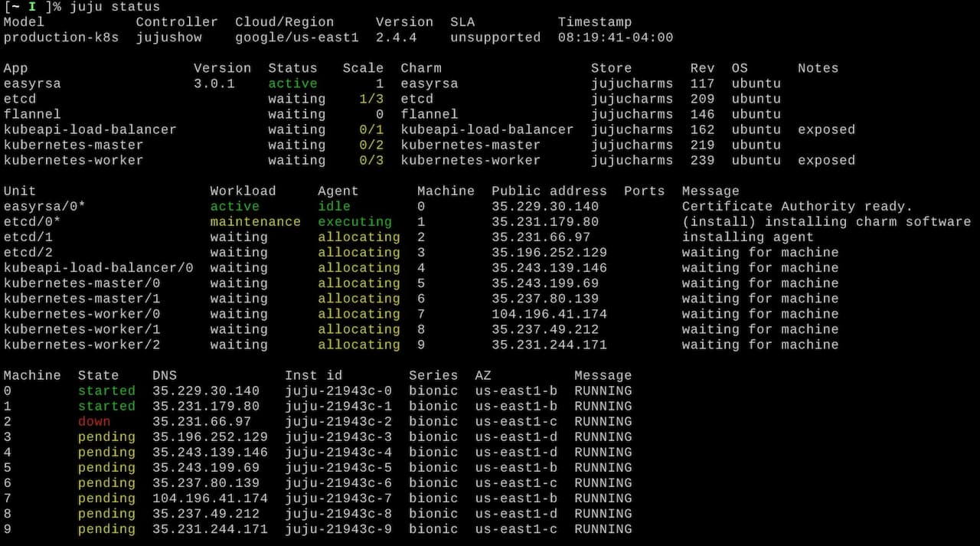Click the 'Public address' column header
980x546 pixels.
pyautogui.click(x=549, y=191)
